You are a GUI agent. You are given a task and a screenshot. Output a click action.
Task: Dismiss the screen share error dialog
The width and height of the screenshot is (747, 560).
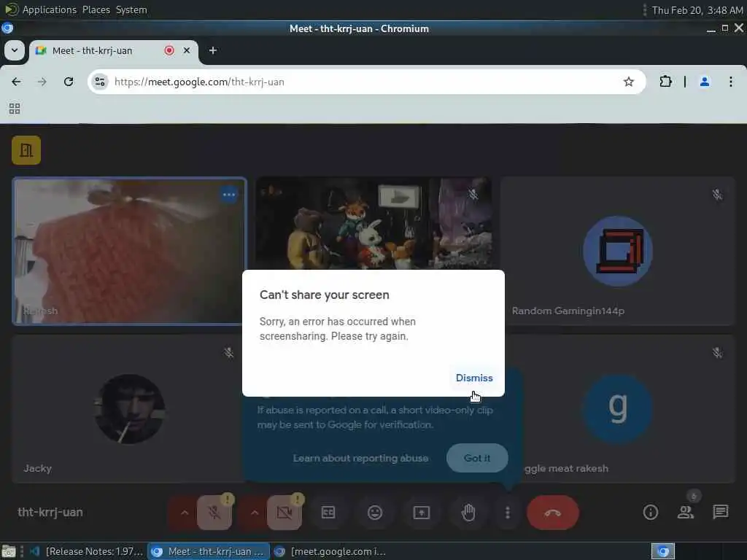474,378
